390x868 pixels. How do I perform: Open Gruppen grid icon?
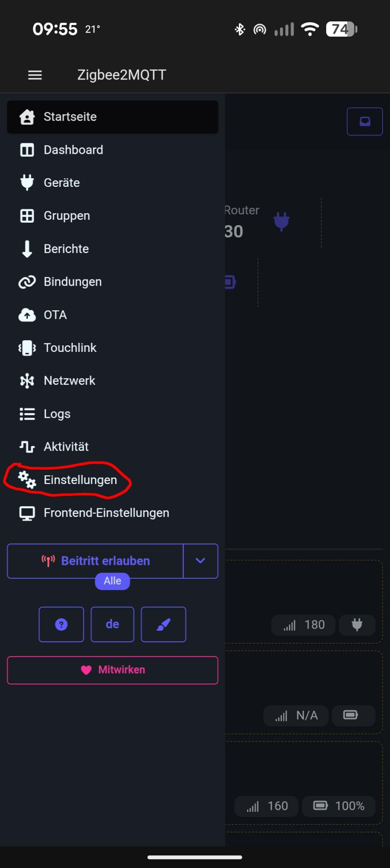pos(27,216)
